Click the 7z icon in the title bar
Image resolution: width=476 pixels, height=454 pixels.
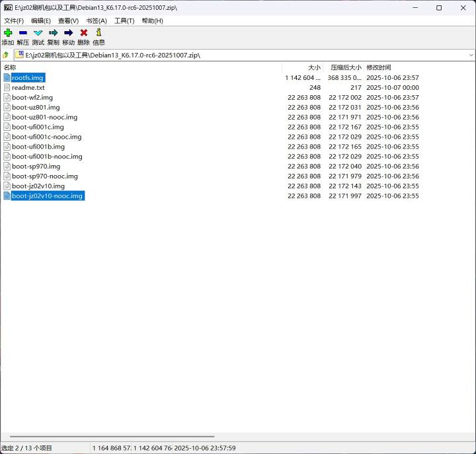click(8, 7)
